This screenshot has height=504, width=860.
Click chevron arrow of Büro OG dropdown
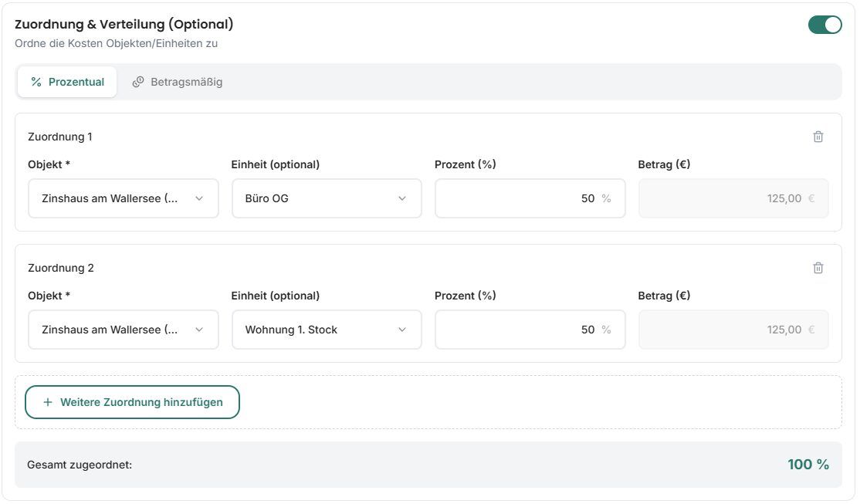(402, 198)
